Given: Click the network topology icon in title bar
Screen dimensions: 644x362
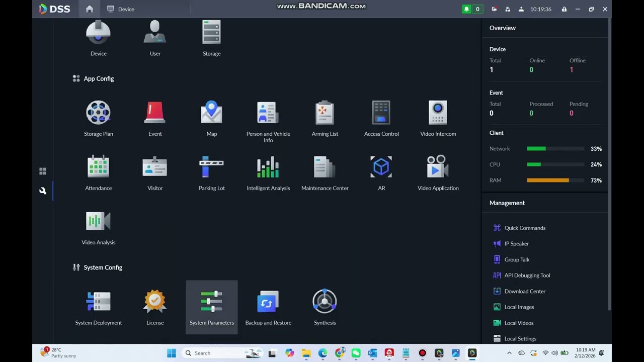Looking at the screenshot, I should 507,9.
